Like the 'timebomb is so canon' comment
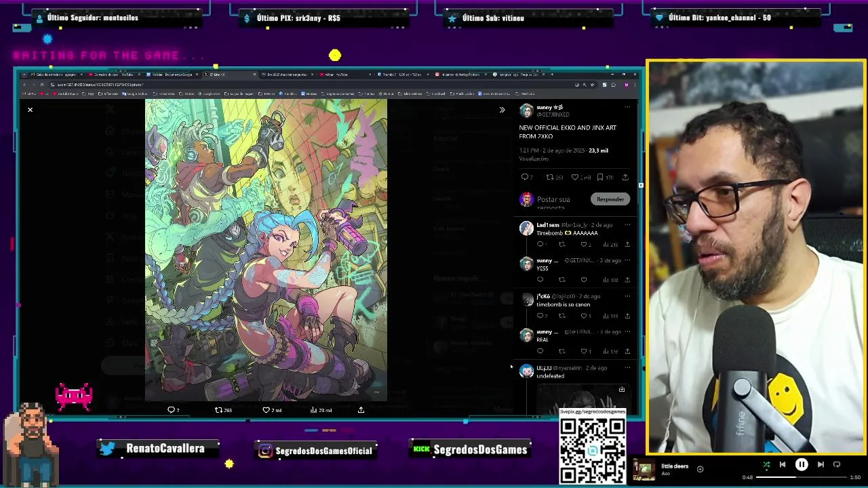 pos(584,316)
